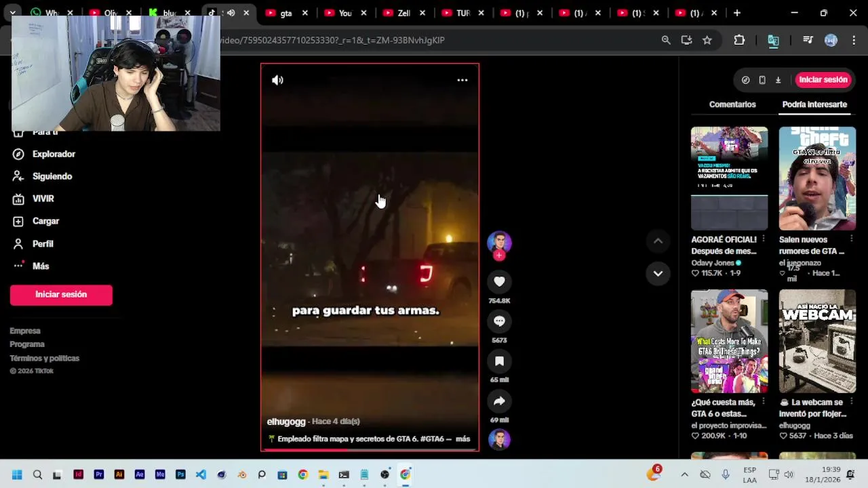Screen dimensions: 868x488
Task: Save the video with the bookmark icon
Action: click(x=499, y=361)
